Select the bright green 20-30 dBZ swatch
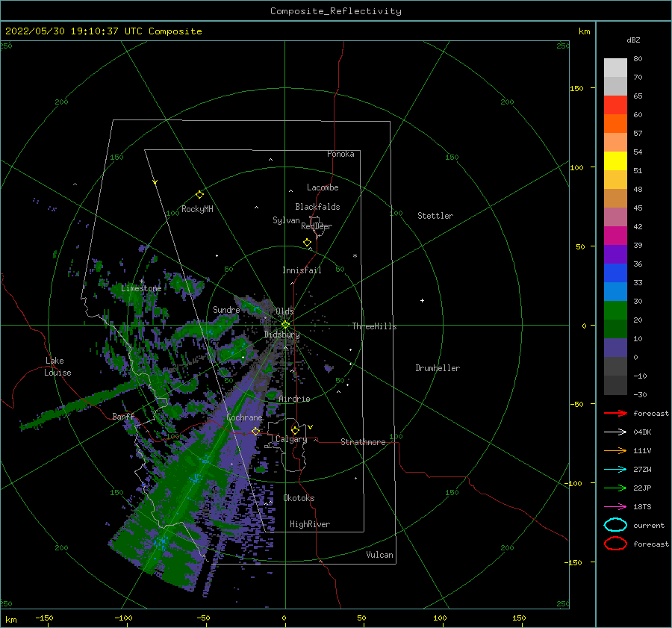The height and width of the screenshot is (628, 672). [x=615, y=311]
